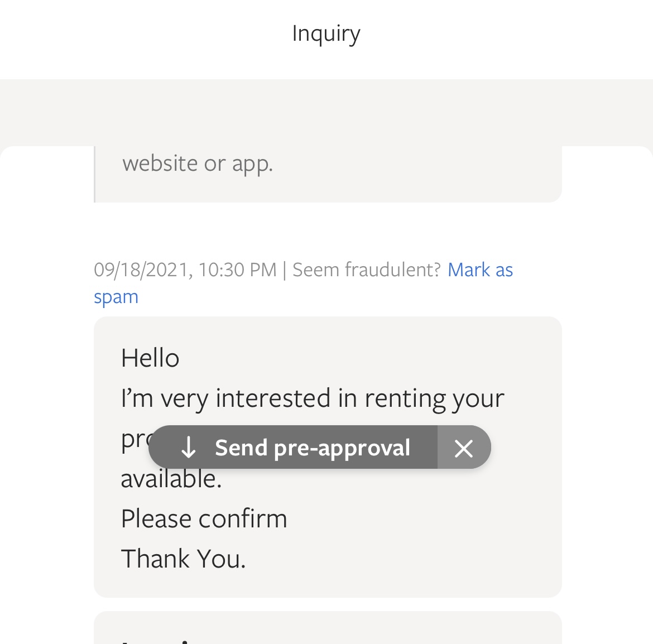Open the partially visible bubble at the bottom
This screenshot has height=644, width=653.
(x=328, y=627)
